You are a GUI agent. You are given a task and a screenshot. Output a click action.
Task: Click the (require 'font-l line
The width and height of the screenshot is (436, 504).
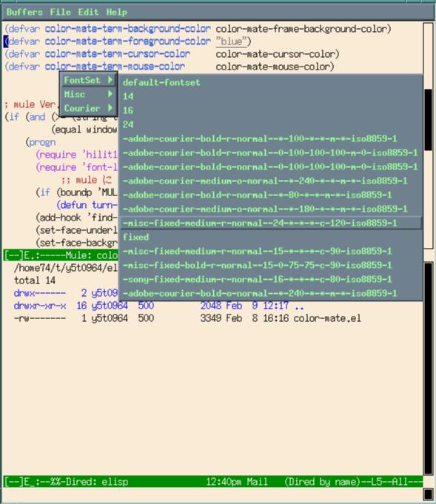[76, 167]
